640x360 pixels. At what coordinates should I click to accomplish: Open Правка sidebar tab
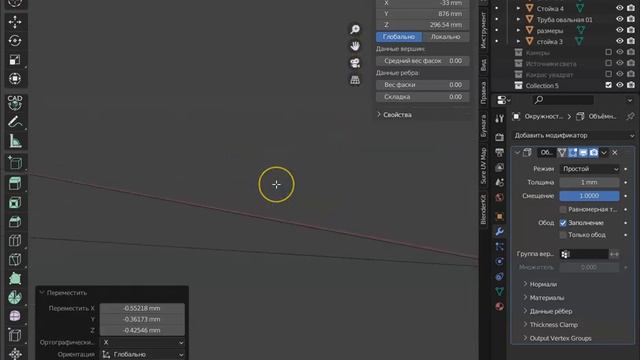tap(484, 93)
